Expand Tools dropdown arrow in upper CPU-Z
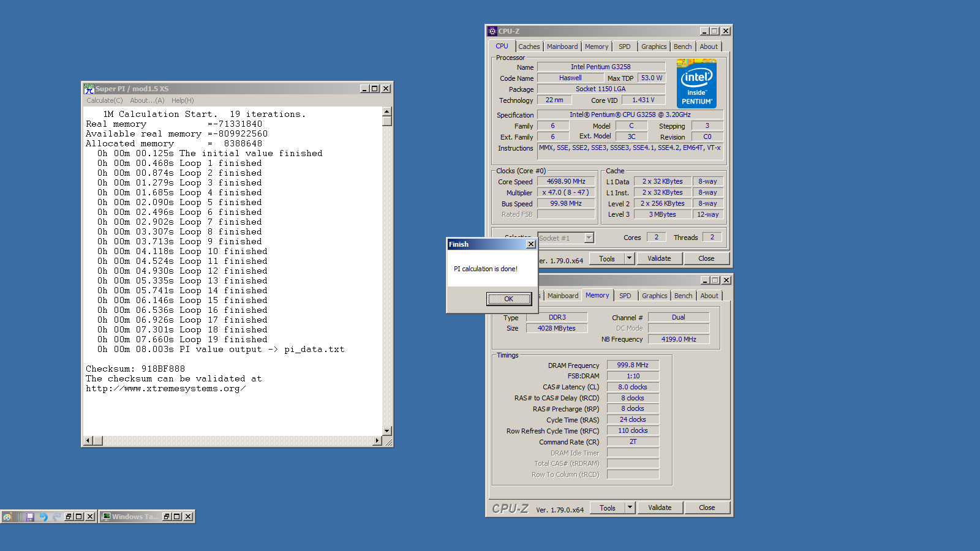Image resolution: width=980 pixels, height=551 pixels. pos(629,259)
